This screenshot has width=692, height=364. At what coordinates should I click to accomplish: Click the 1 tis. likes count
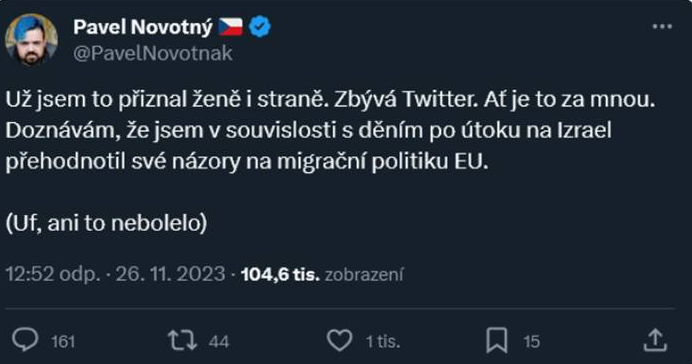point(383,341)
